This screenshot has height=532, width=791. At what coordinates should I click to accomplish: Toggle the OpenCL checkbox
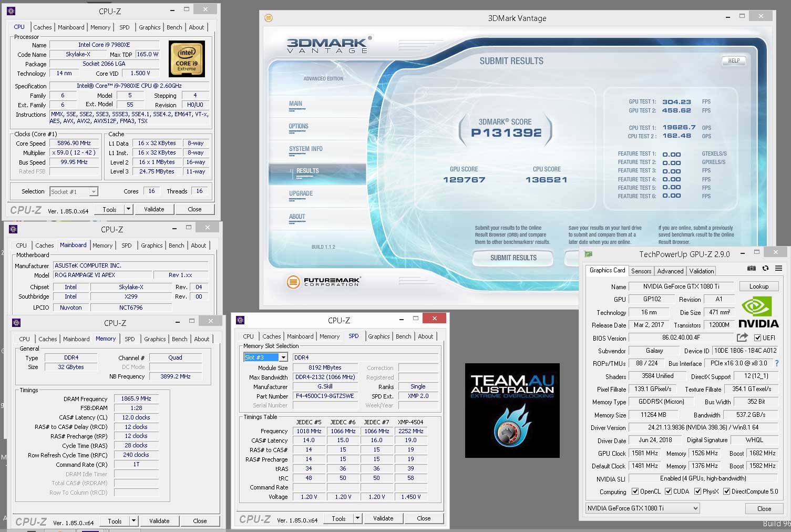(x=635, y=492)
